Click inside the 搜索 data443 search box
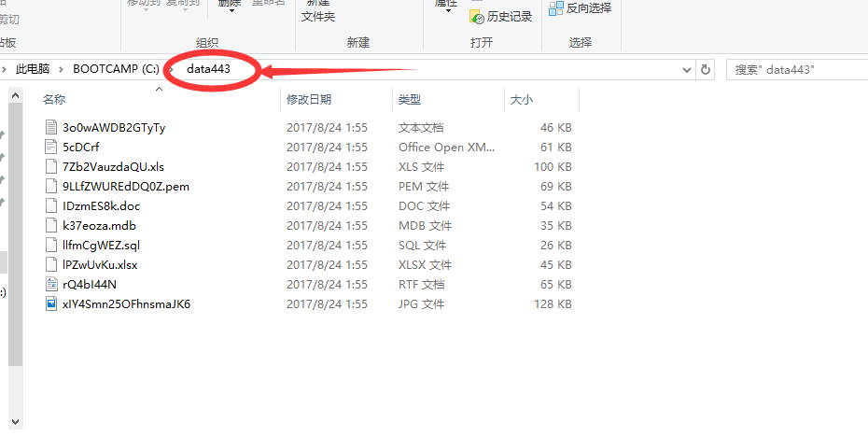The height and width of the screenshot is (437, 868). click(796, 70)
